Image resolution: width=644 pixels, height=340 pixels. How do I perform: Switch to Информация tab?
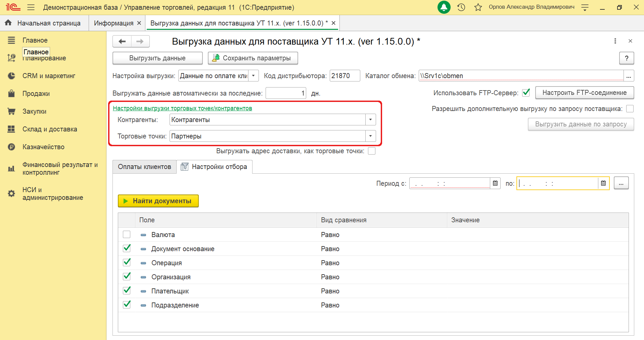click(114, 23)
